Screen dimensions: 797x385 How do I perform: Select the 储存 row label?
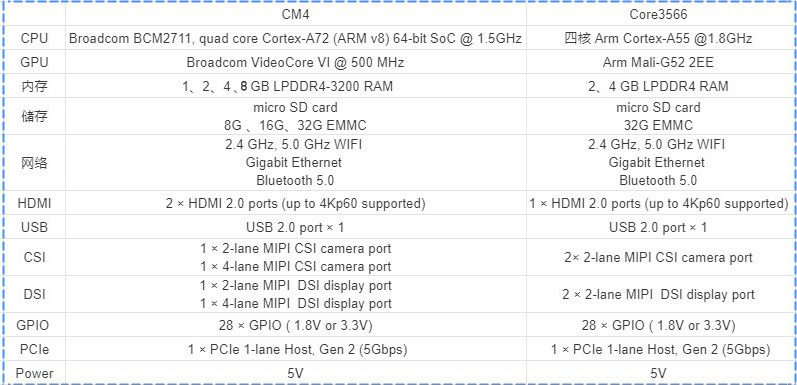(35, 116)
